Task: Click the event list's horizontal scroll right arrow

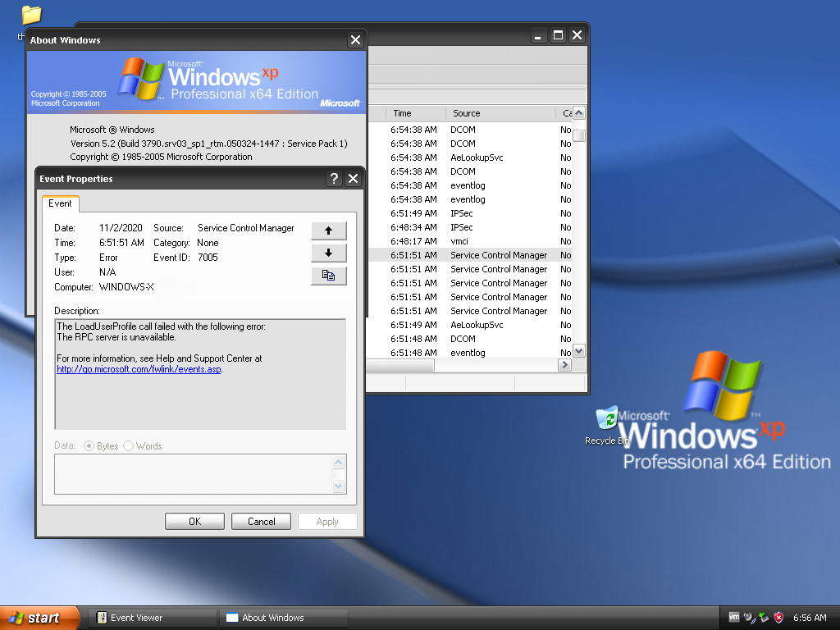Action: pyautogui.click(x=564, y=365)
